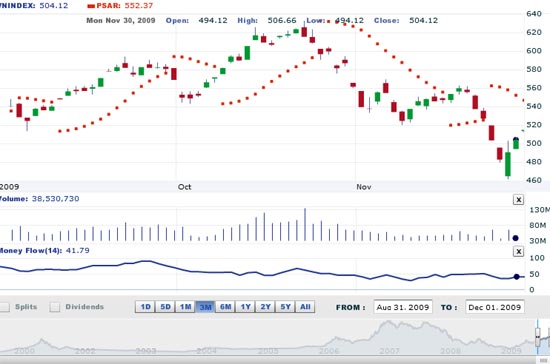Screen dimensions: 550x364
Task: Select the 3M time range
Action: tap(205, 307)
